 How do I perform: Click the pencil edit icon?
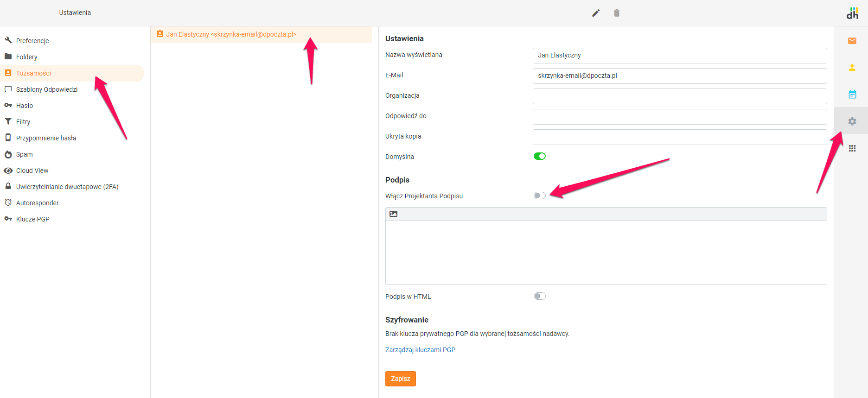click(596, 13)
